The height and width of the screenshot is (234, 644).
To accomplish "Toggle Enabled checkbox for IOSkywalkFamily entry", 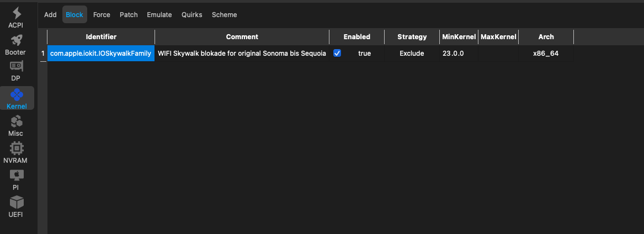I will pyautogui.click(x=337, y=54).
